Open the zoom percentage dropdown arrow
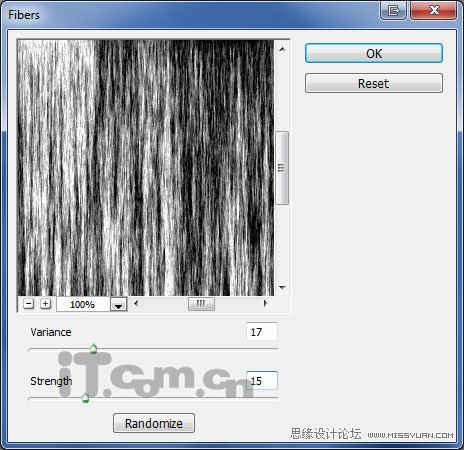This screenshot has height=450, width=464. click(118, 304)
